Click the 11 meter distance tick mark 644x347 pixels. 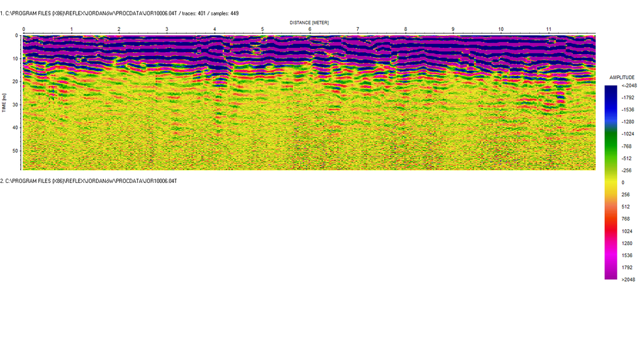pos(548,30)
